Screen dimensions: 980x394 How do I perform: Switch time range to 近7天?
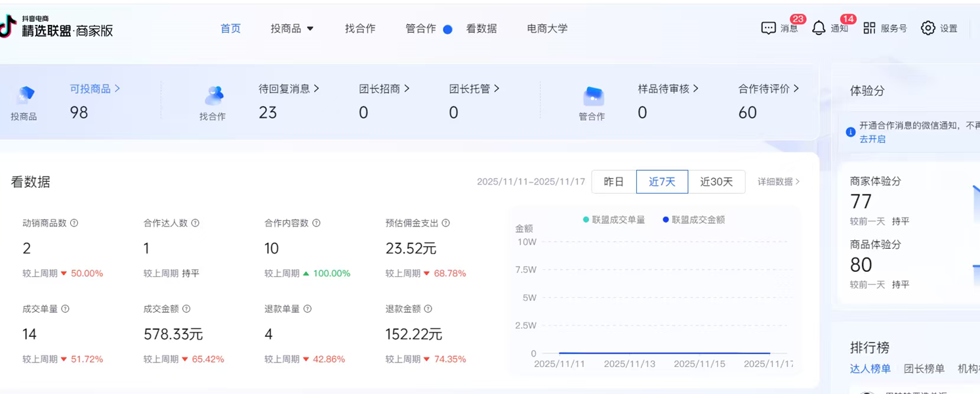pyautogui.click(x=662, y=182)
